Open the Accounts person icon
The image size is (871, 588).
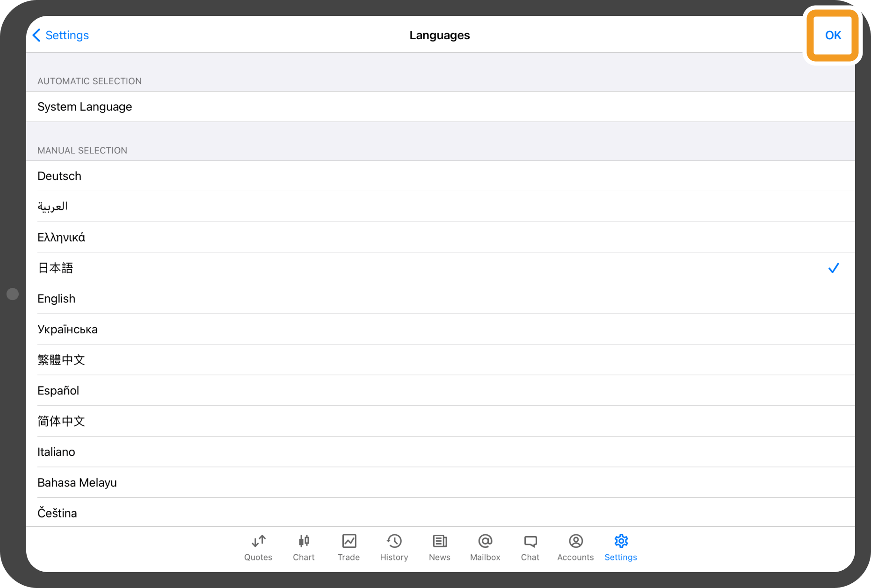[575, 541]
